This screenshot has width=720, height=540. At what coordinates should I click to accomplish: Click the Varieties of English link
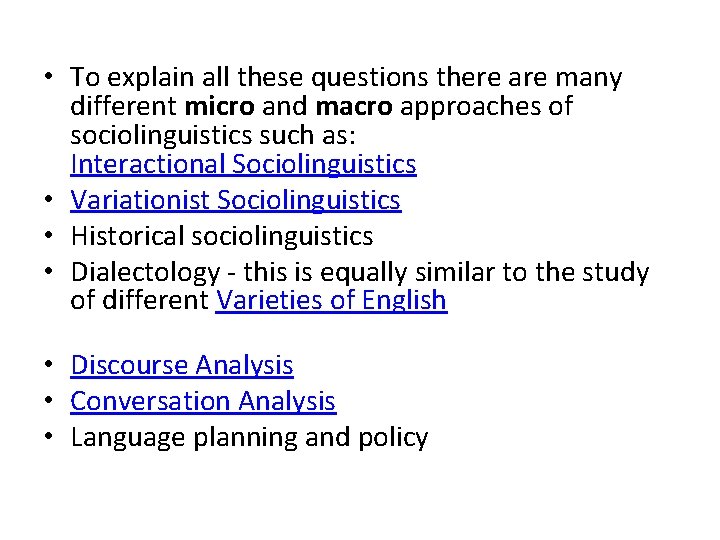coord(331,301)
